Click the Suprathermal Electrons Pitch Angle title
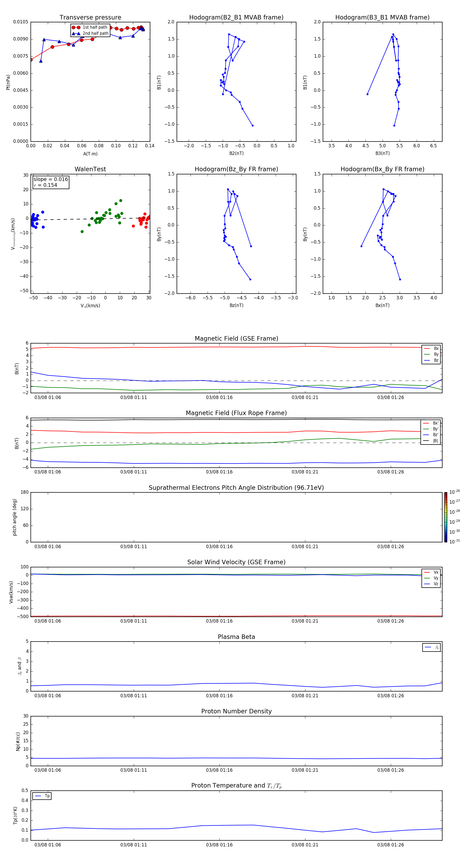Image resolution: width=473 pixels, height=868 pixels. 236,488
